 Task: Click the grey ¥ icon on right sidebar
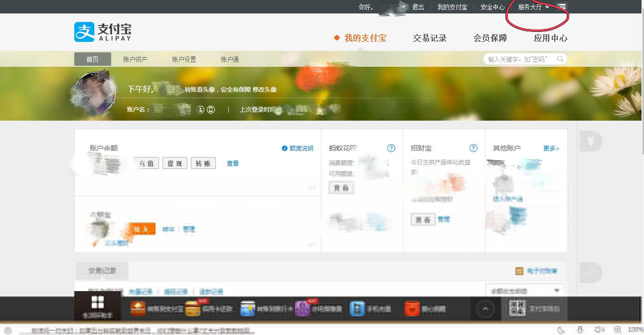click(591, 142)
